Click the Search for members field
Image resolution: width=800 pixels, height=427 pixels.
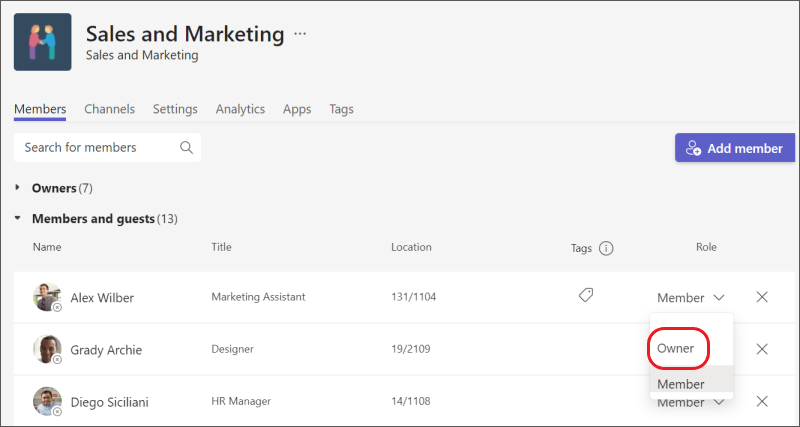pos(98,148)
